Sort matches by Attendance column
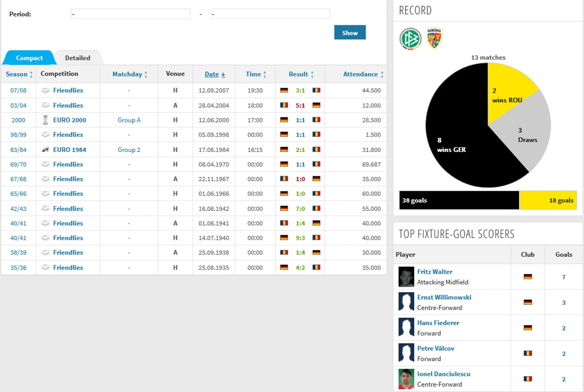This screenshot has width=584, height=392. pos(363,74)
